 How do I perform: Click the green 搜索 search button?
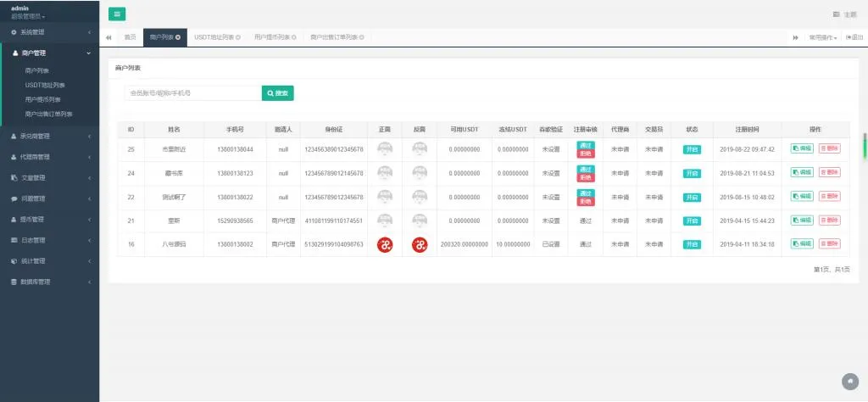click(x=277, y=93)
